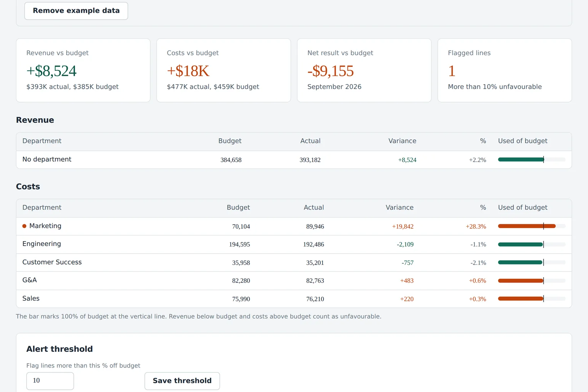Click the revenue used-of-budget bar
Viewport: 588px width, 392px height.
[x=532, y=160]
